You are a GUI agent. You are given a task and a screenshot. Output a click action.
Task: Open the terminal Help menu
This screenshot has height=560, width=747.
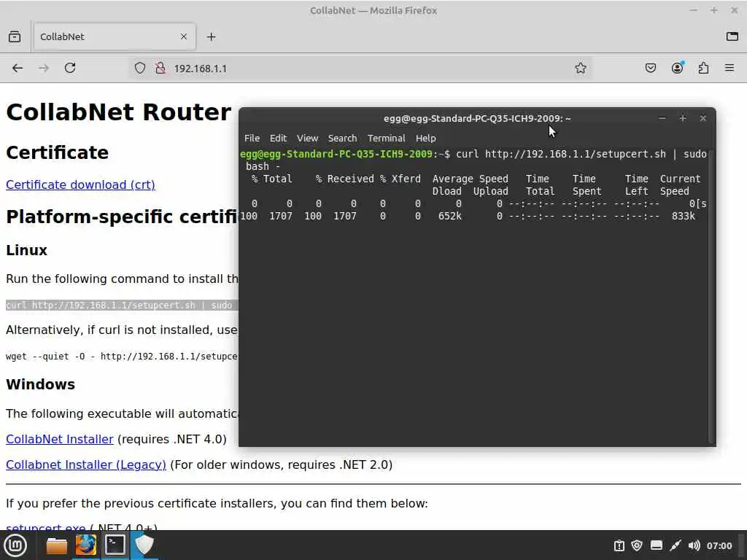coord(425,138)
